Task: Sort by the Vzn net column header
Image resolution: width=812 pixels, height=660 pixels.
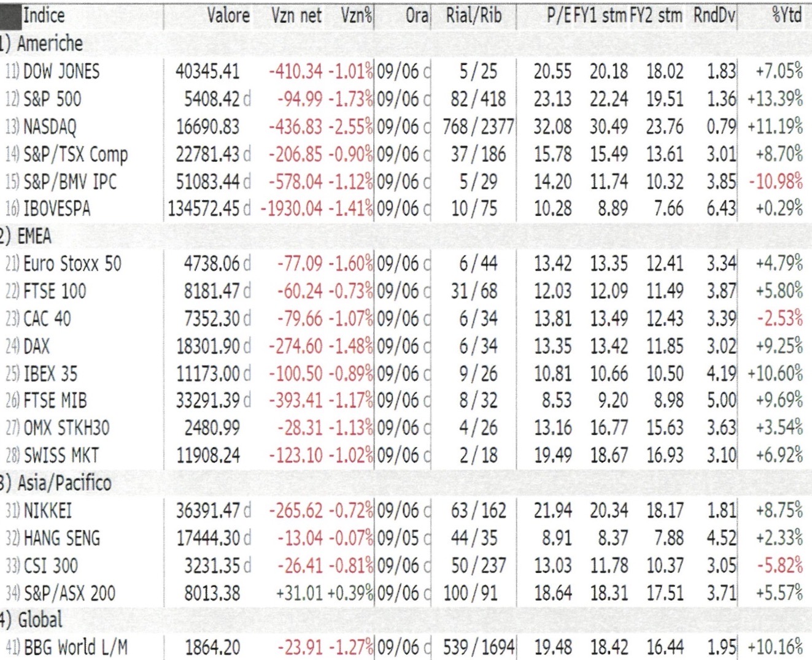Action: pyautogui.click(x=296, y=15)
